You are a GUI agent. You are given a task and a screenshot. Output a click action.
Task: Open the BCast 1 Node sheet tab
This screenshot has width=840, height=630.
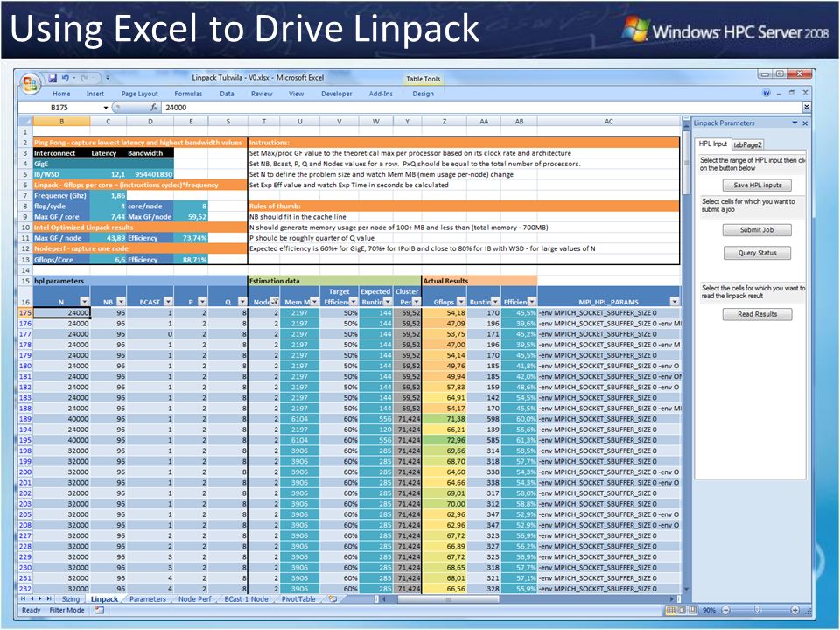click(247, 598)
